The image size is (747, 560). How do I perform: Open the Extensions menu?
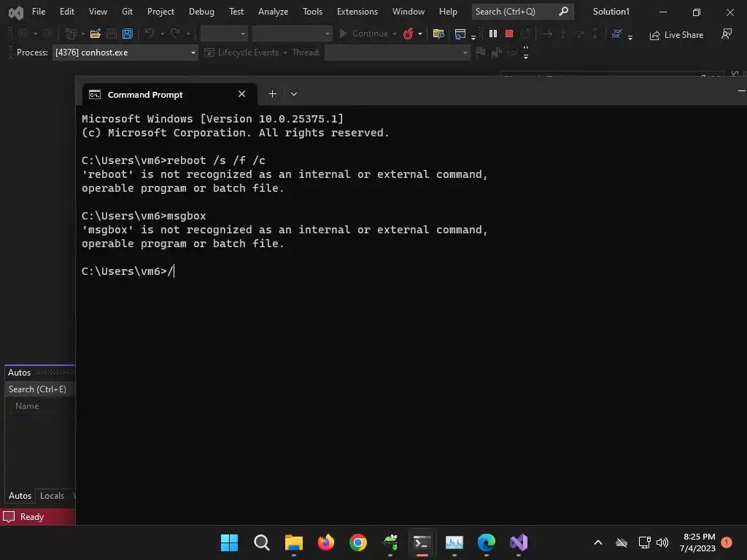(357, 12)
